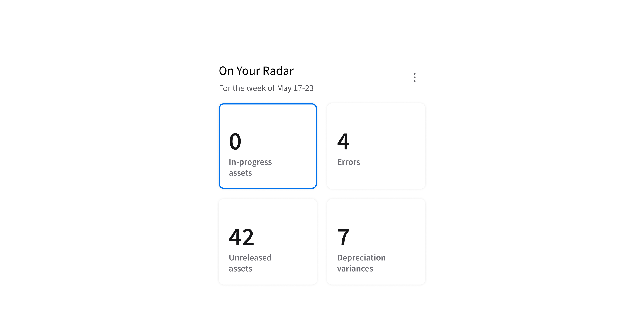Screen dimensions: 644x335
Task: Open the vertical three-dot options menu
Action: pos(415,78)
